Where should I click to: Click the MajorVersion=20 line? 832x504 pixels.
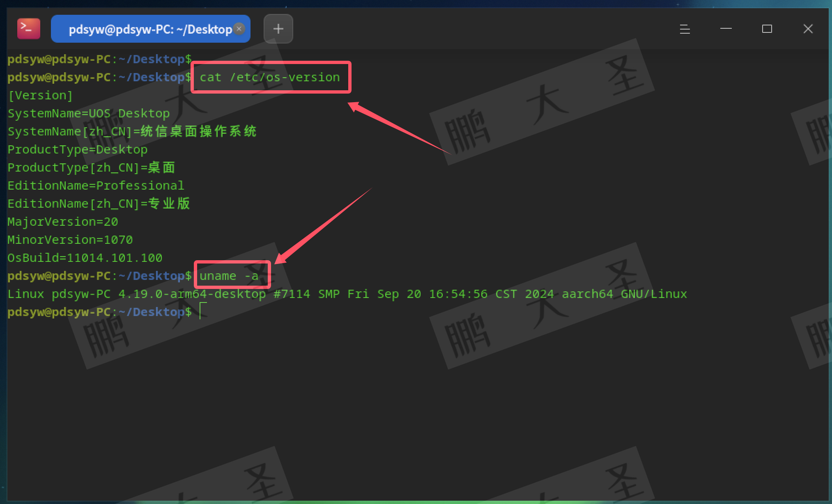[x=63, y=222]
